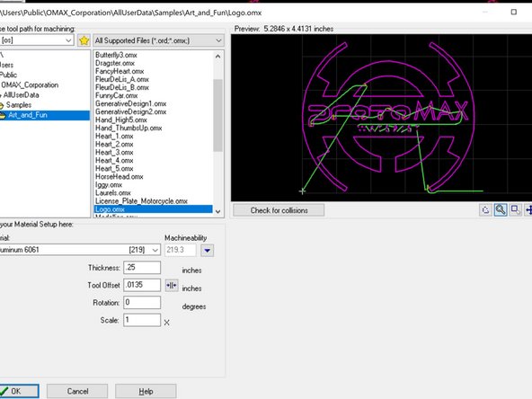Open the Machineability blue arrow menu
Viewport: 532px width, 399px height.
(x=207, y=251)
